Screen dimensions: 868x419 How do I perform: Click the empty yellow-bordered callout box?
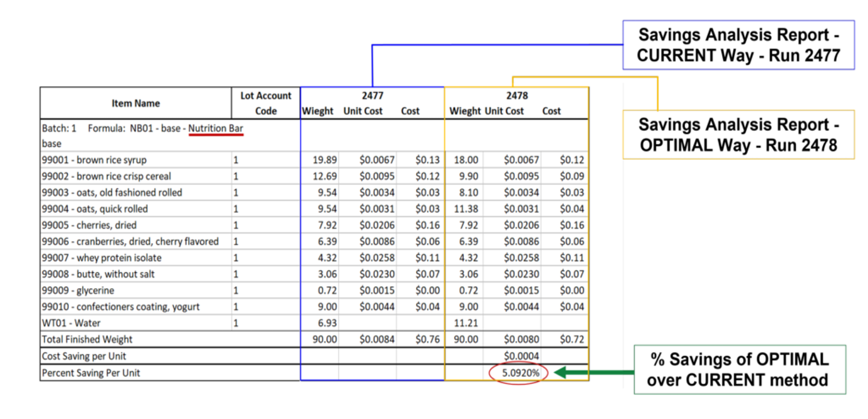738,134
